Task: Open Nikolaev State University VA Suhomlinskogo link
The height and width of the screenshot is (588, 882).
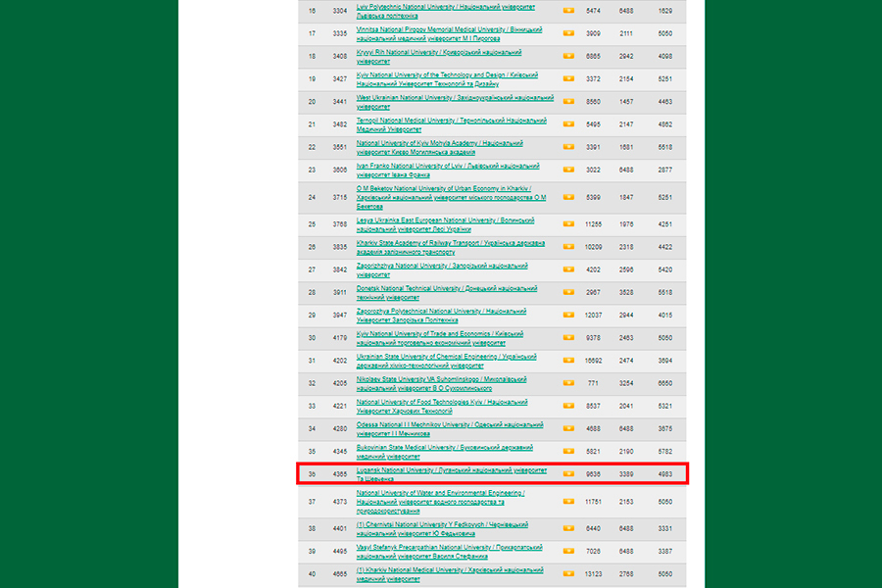Action: point(442,384)
